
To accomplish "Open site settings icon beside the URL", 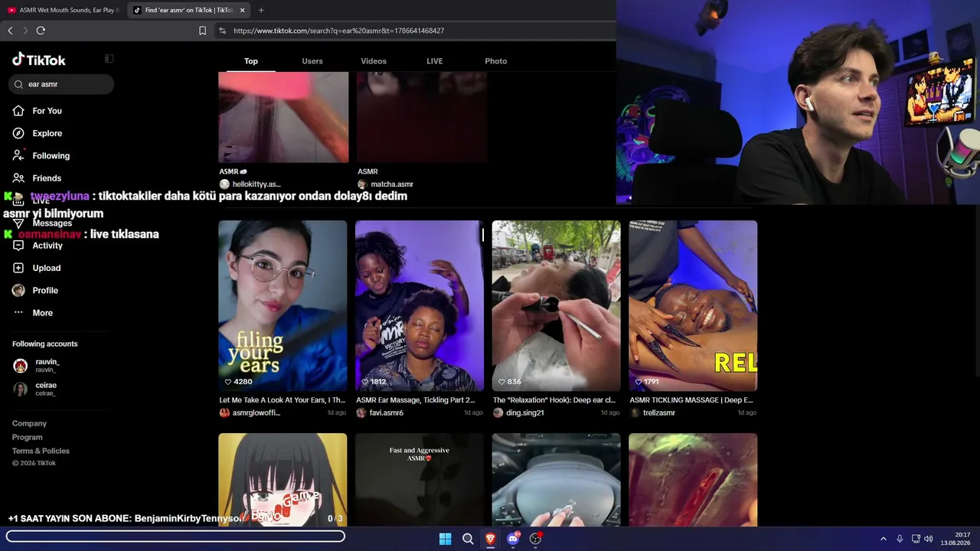I will tap(222, 31).
